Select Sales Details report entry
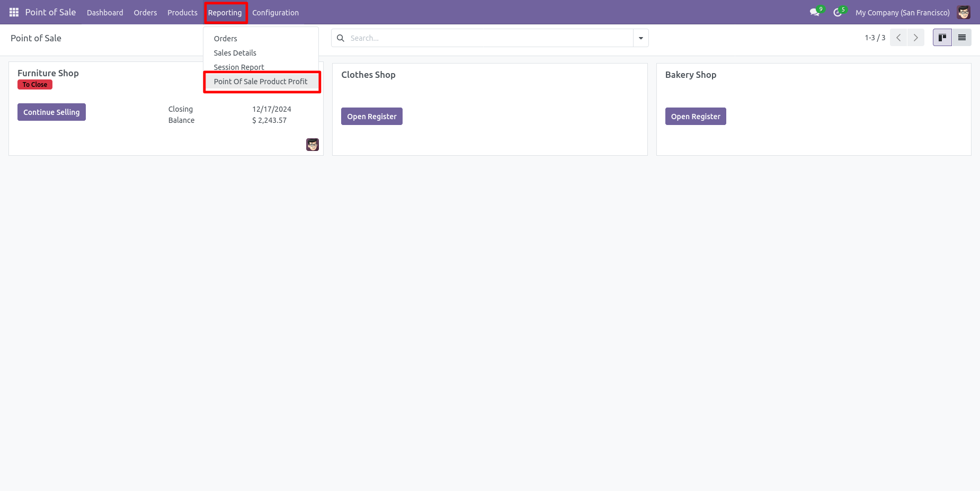Image resolution: width=980 pixels, height=491 pixels. pyautogui.click(x=261, y=53)
